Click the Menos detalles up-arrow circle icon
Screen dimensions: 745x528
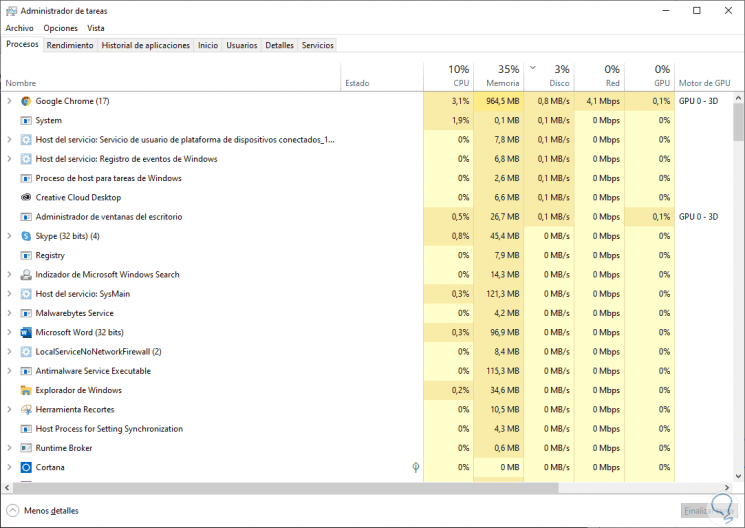pyautogui.click(x=13, y=511)
